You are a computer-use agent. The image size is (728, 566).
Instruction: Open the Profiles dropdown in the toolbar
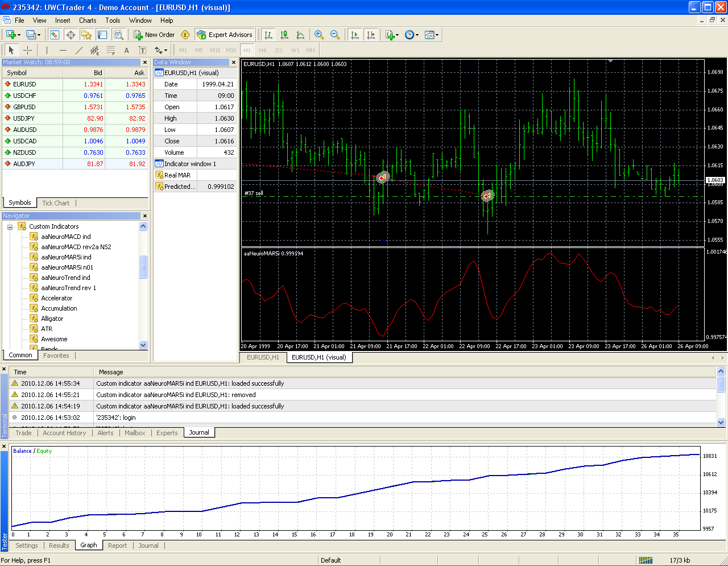pos(34,35)
